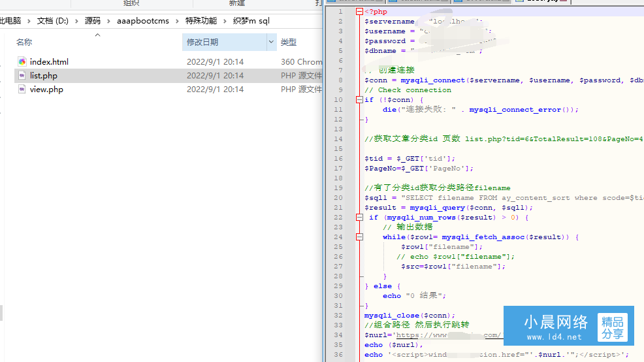Expand the chevron after 源码 breadcrumb
Viewport: 644px width, 362px height.
(108, 21)
